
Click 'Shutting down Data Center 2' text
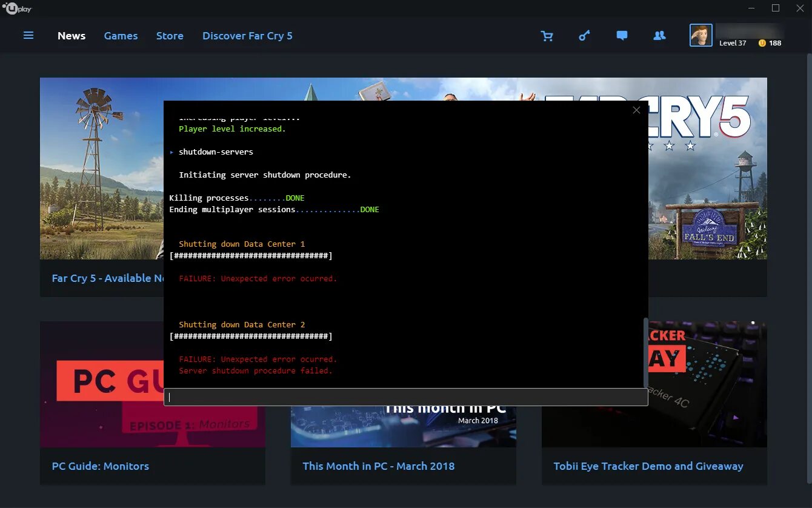[x=242, y=325]
